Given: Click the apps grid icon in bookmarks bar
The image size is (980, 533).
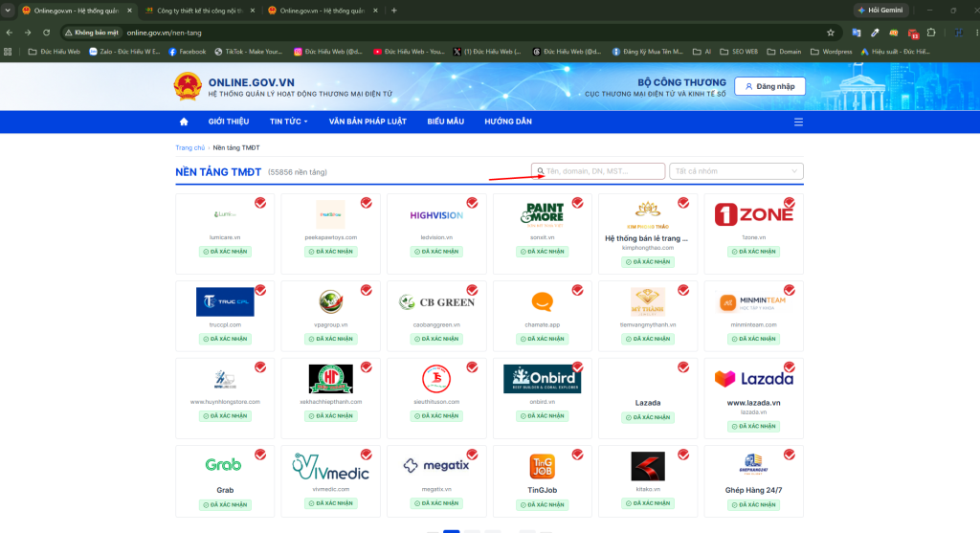Looking at the screenshot, I should click(x=8, y=52).
